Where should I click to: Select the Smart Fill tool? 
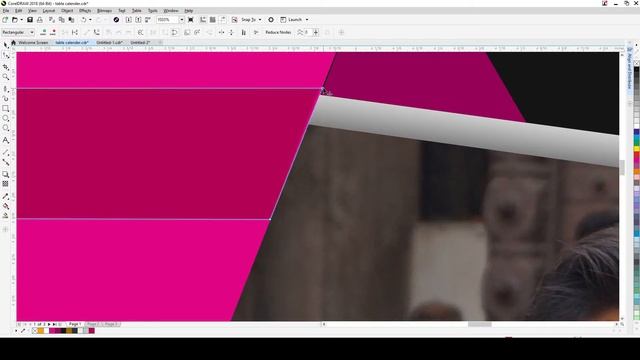coord(6,216)
